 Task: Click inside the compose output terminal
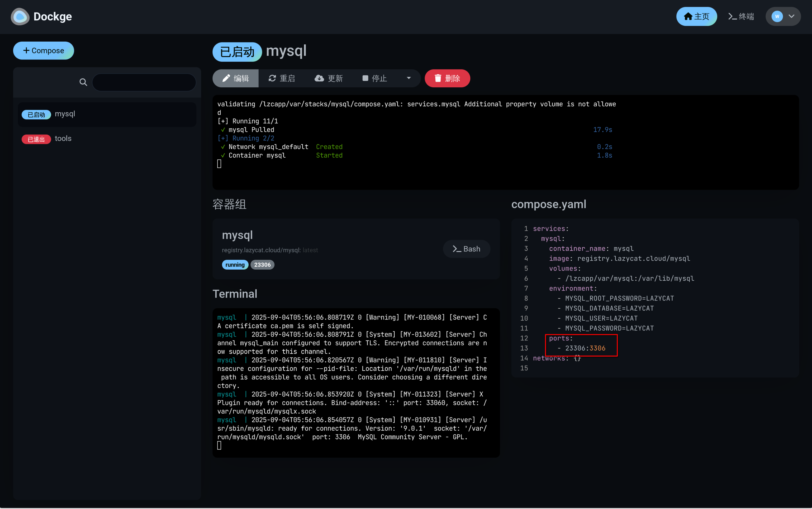point(505,142)
